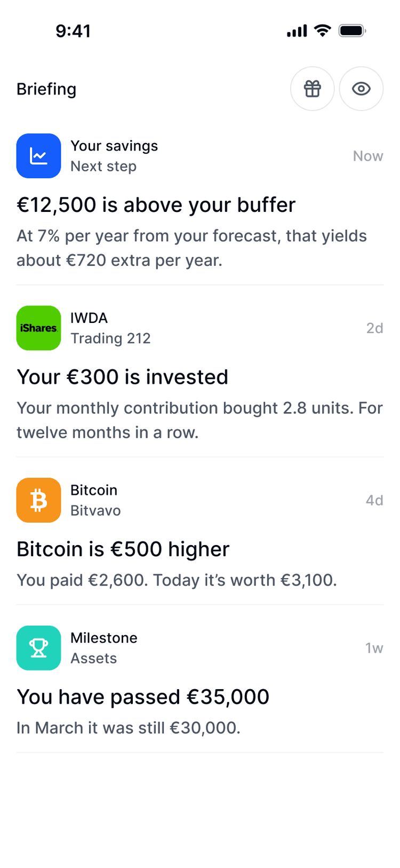Tap the cellular signal bars icon

point(297,31)
